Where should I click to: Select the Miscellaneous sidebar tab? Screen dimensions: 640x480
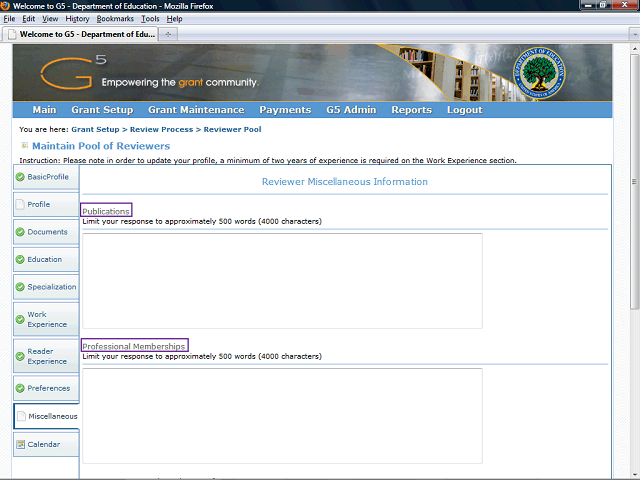point(47,416)
